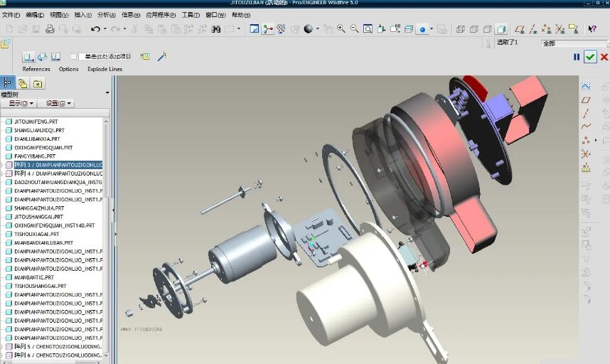610x364 pixels.
Task: Select JITOUSHANGGAI.PRT in the model tree
Action: [38, 217]
